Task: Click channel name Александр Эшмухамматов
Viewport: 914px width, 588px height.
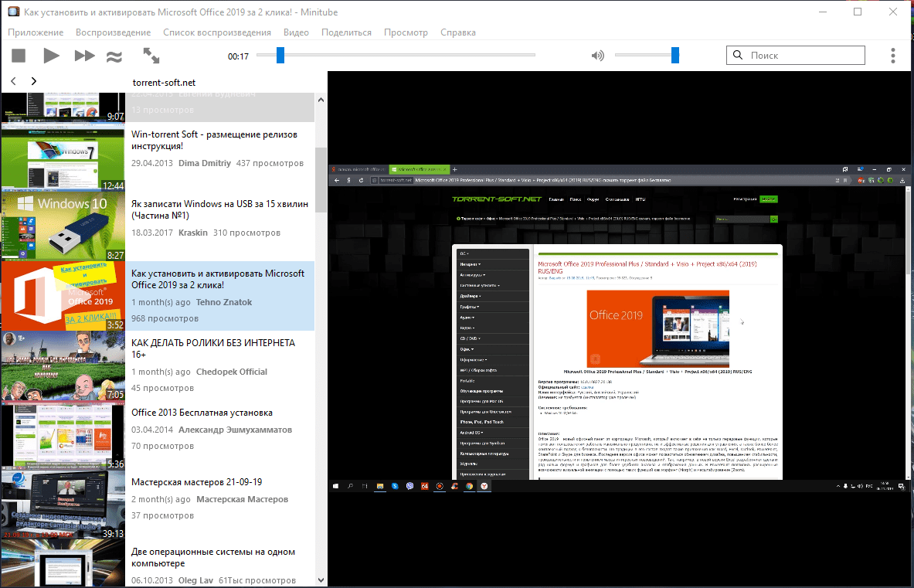Action: coord(235,430)
